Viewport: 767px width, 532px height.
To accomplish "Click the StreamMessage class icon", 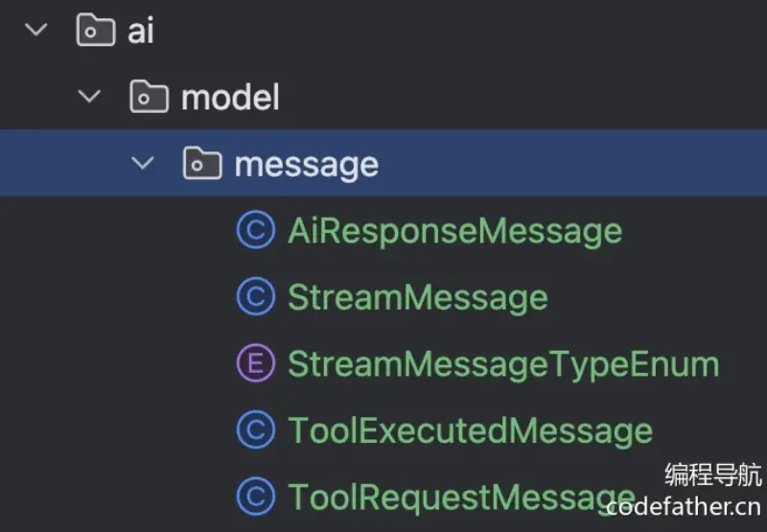I will point(256,296).
